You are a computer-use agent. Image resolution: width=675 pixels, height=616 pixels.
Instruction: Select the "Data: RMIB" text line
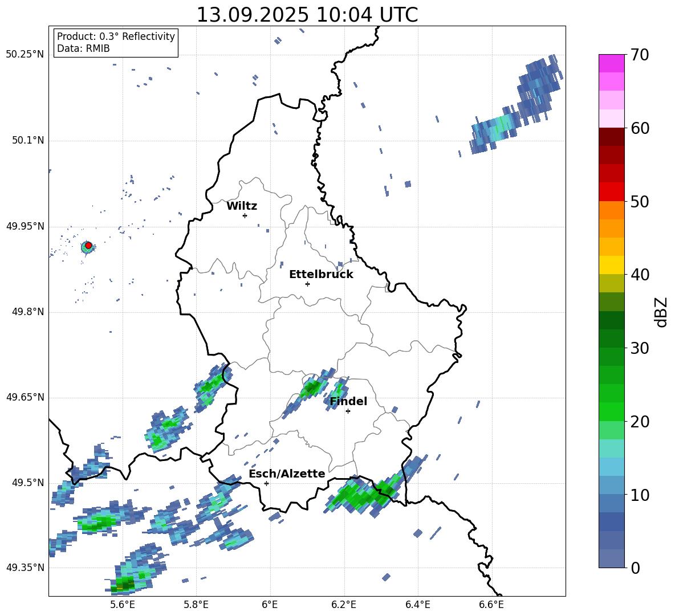click(83, 49)
